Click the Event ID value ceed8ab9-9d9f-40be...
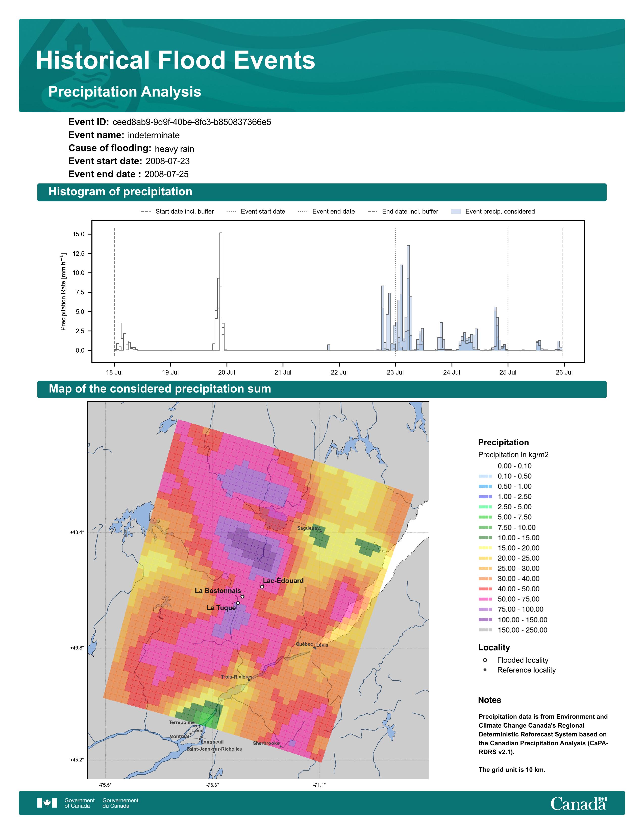 pyautogui.click(x=192, y=122)
